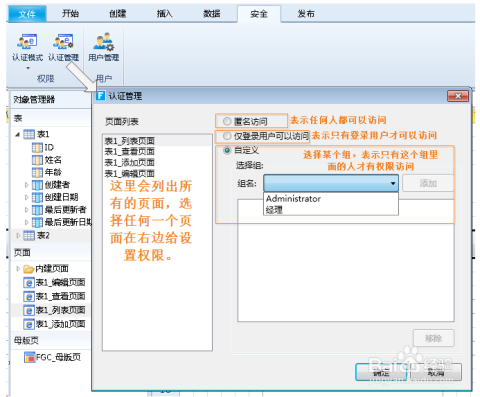Select 仅登录用户可以访问 radio button
The image size is (480, 397).
[x=227, y=136]
